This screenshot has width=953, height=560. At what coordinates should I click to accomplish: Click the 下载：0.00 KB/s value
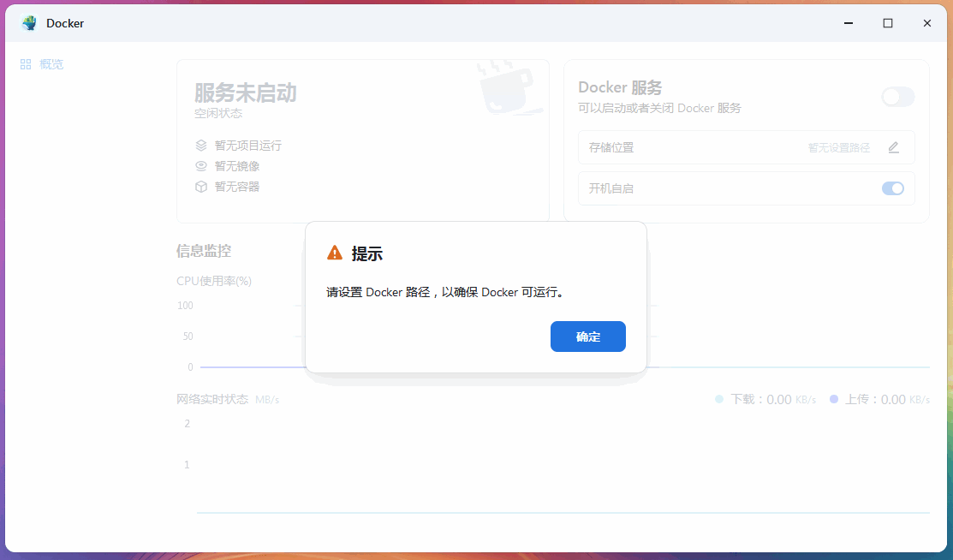pos(773,400)
